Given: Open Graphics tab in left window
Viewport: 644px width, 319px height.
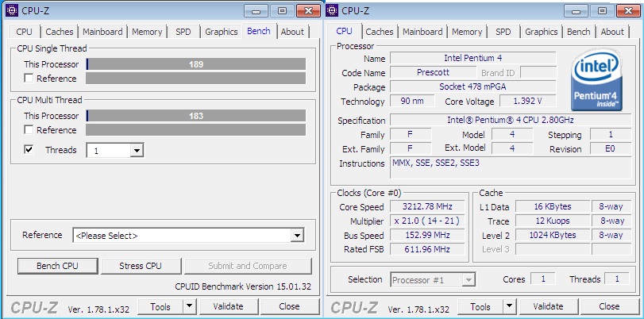Looking at the screenshot, I should coord(222,32).
